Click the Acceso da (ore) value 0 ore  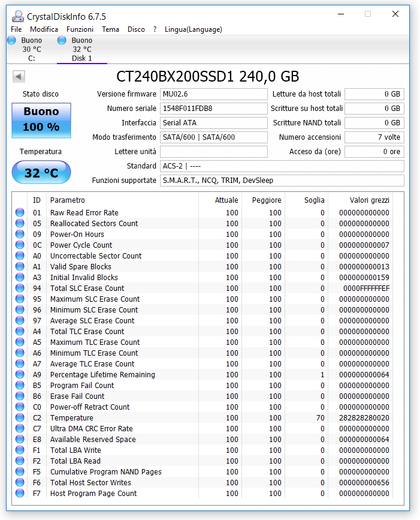click(374, 152)
